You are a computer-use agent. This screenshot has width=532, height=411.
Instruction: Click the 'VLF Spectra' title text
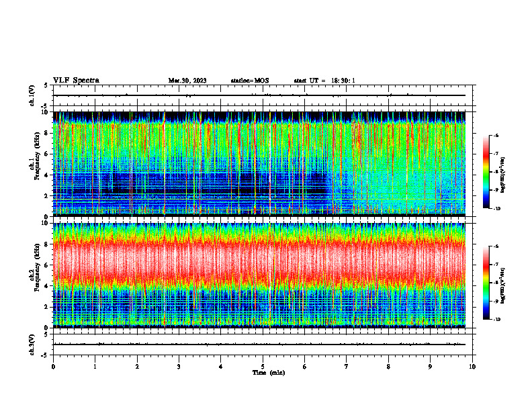[76, 81]
